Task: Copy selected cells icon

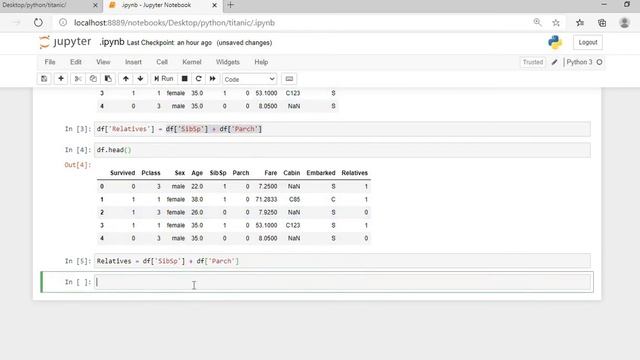Action: point(93,79)
